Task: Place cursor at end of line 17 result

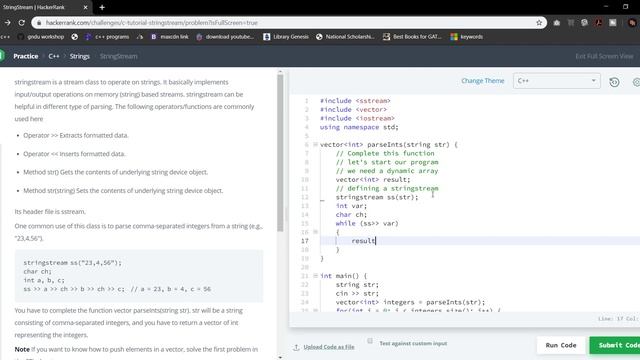Action: [376, 241]
